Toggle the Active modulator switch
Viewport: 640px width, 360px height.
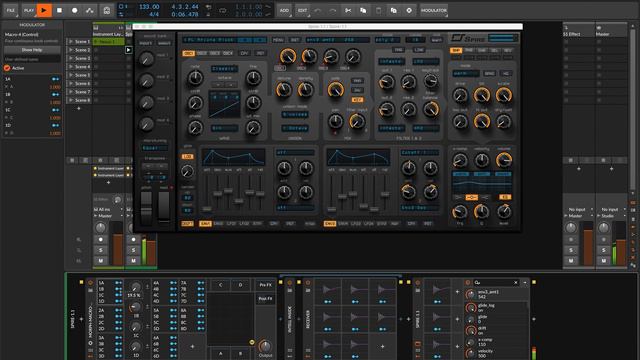[x=7, y=68]
